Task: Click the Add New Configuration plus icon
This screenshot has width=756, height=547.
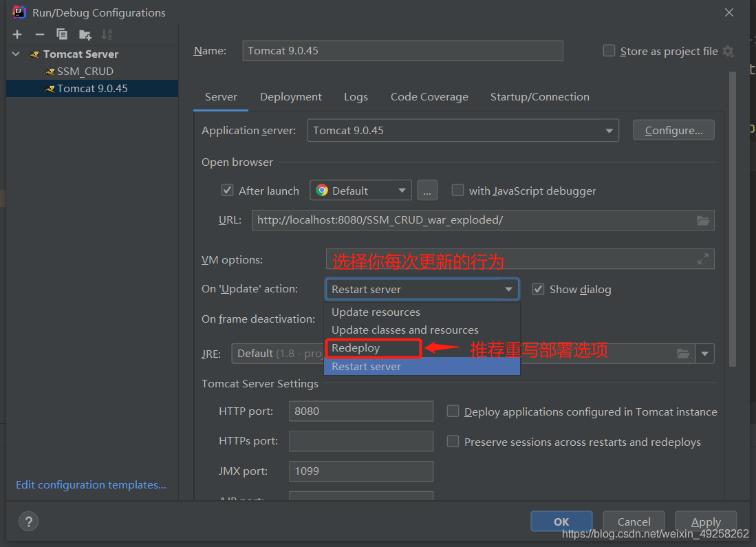Action: 17,34
